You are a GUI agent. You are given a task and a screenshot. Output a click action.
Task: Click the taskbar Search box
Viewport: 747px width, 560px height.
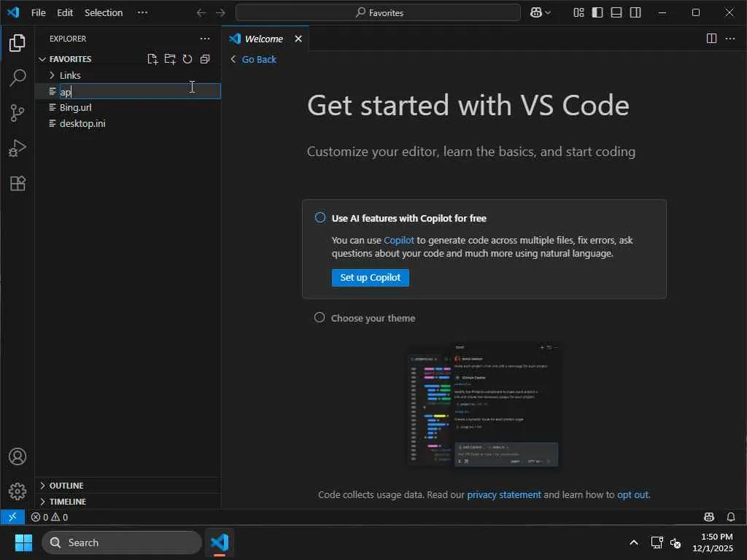(122, 542)
